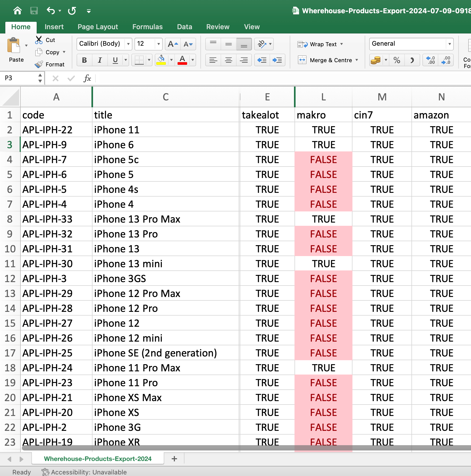
Task: Click the Percent style icon
Action: pos(397,60)
